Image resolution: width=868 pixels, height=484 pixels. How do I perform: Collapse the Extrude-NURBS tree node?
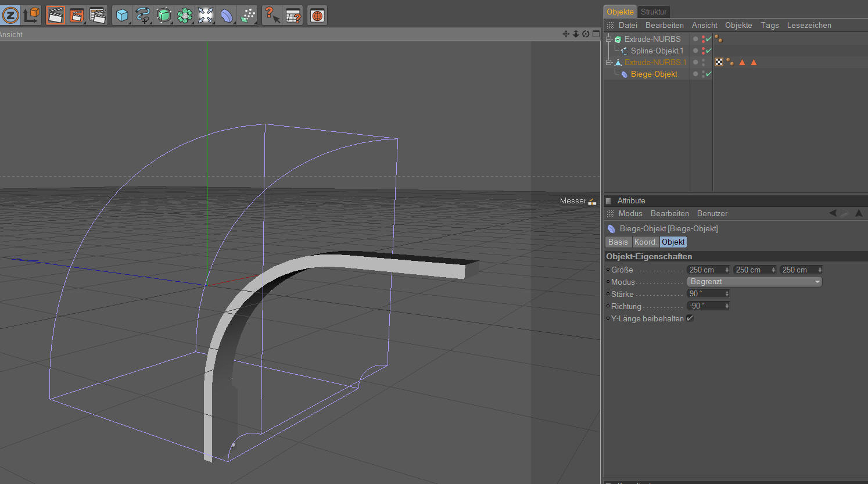(x=608, y=39)
